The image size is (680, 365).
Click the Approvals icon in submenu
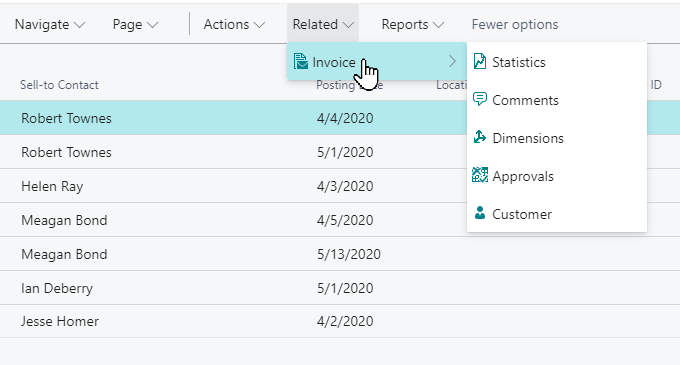click(x=480, y=175)
